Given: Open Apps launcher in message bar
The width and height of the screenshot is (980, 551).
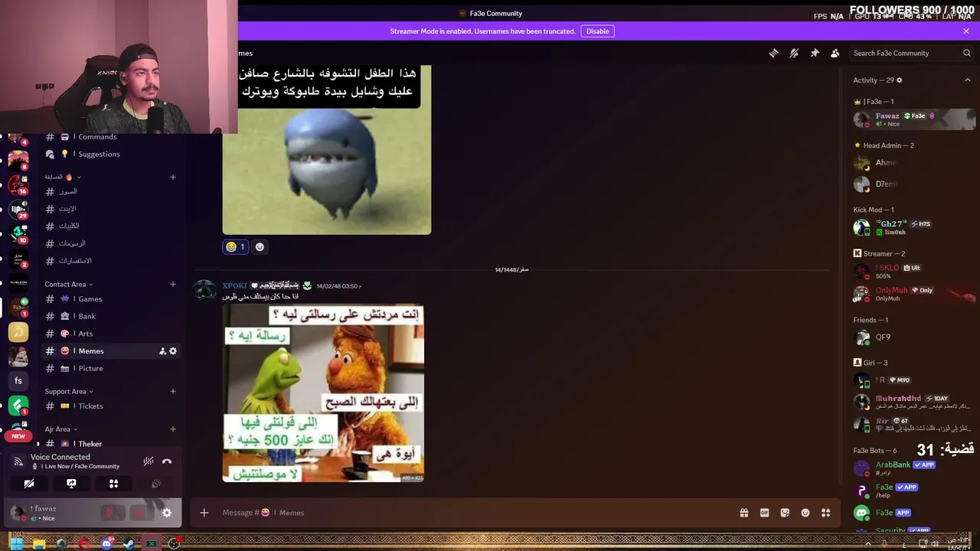Looking at the screenshot, I should coord(825,513).
